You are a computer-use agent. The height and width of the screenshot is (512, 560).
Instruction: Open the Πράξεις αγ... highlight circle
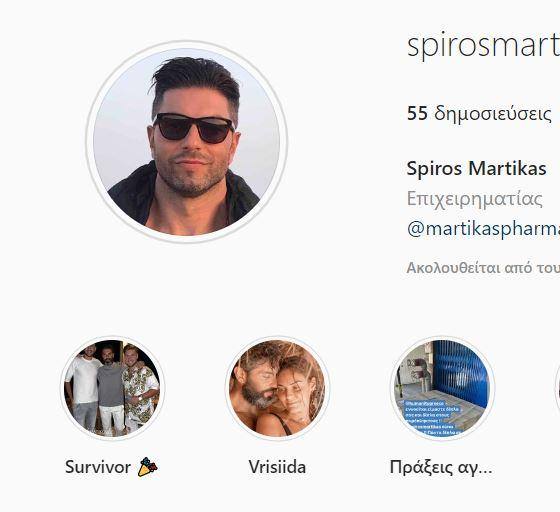pyautogui.click(x=442, y=388)
